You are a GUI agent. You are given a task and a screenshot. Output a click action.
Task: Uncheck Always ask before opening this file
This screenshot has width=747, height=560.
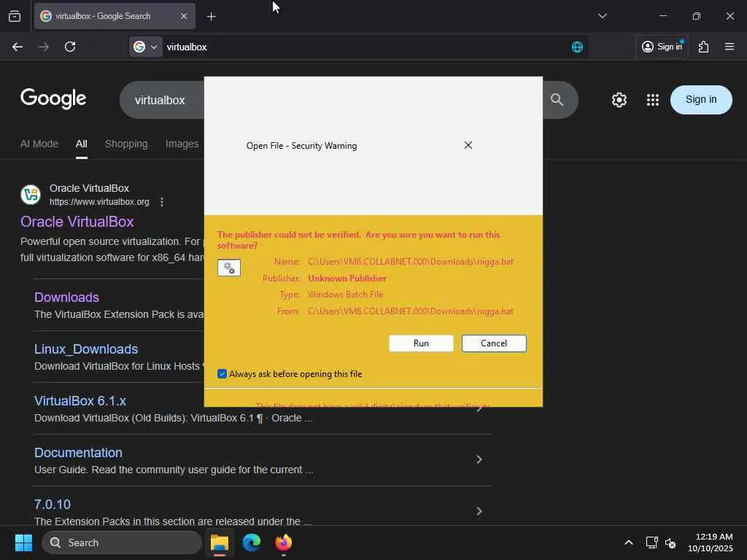[222, 374]
